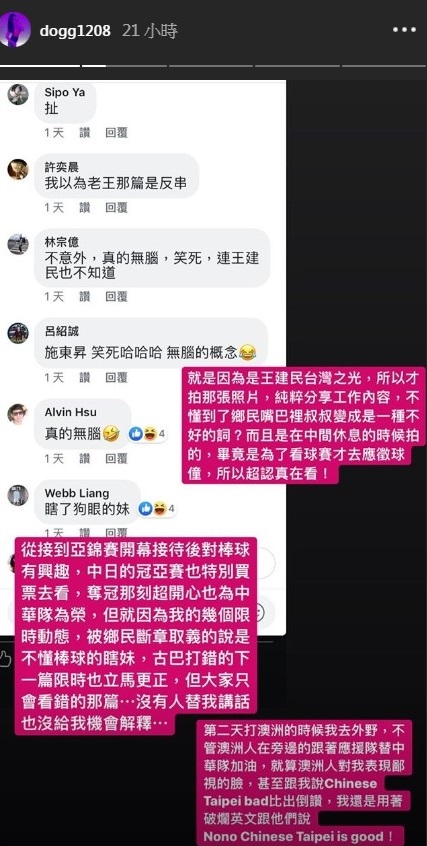Reply to 許奕晨's comment with 回覆
Image resolution: width=427 pixels, height=846 pixels.
116,207
